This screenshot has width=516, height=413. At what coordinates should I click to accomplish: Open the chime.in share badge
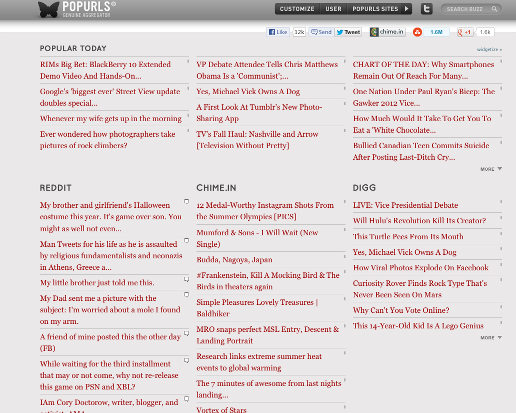387,32
